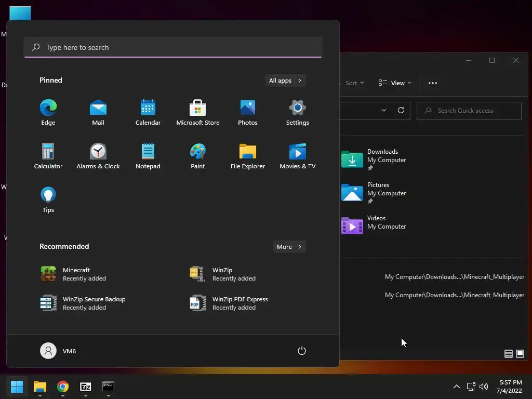532x399 pixels.
Task: Show hidden system tray icons
Action: click(457, 387)
